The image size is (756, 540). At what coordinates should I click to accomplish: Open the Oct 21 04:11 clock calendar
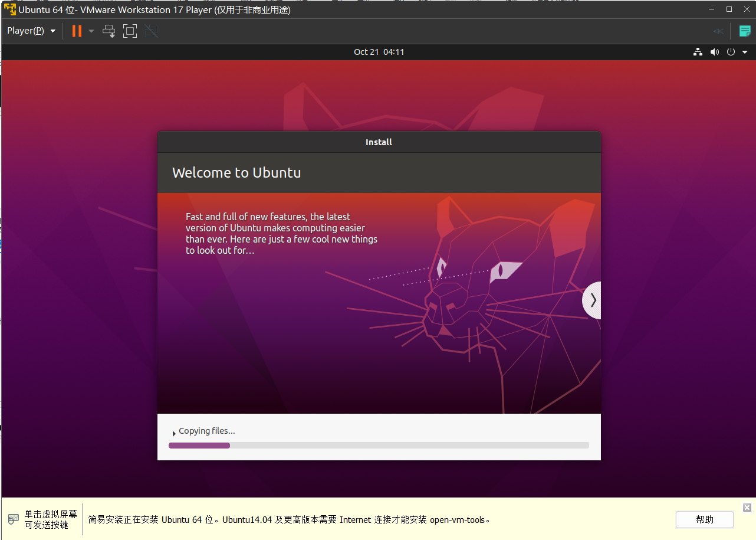point(379,52)
